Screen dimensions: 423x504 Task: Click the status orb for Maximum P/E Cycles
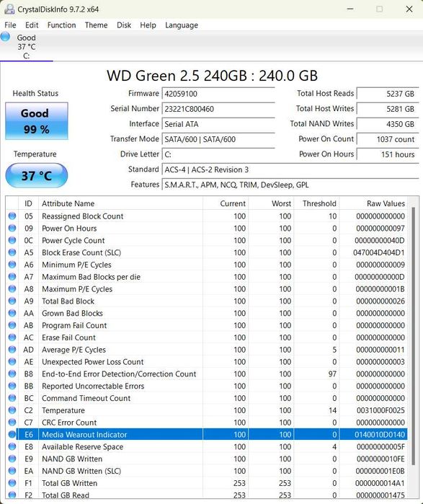[12, 288]
